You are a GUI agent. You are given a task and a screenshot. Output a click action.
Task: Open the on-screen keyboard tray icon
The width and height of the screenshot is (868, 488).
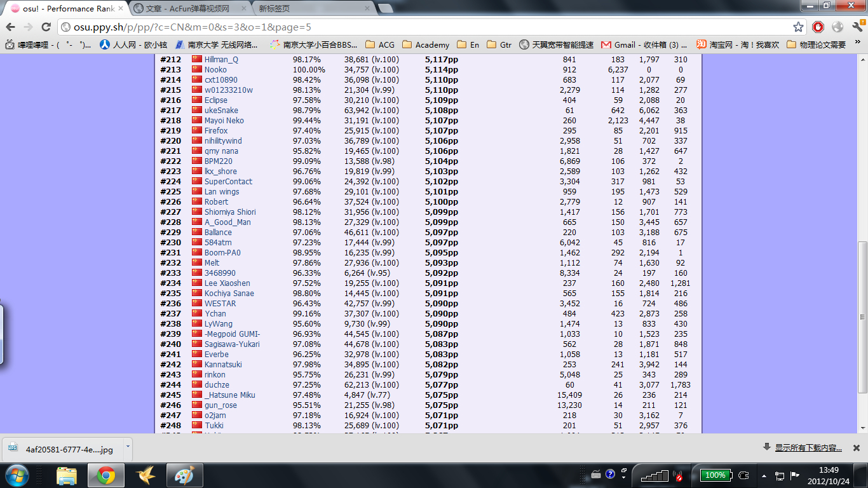point(596,475)
